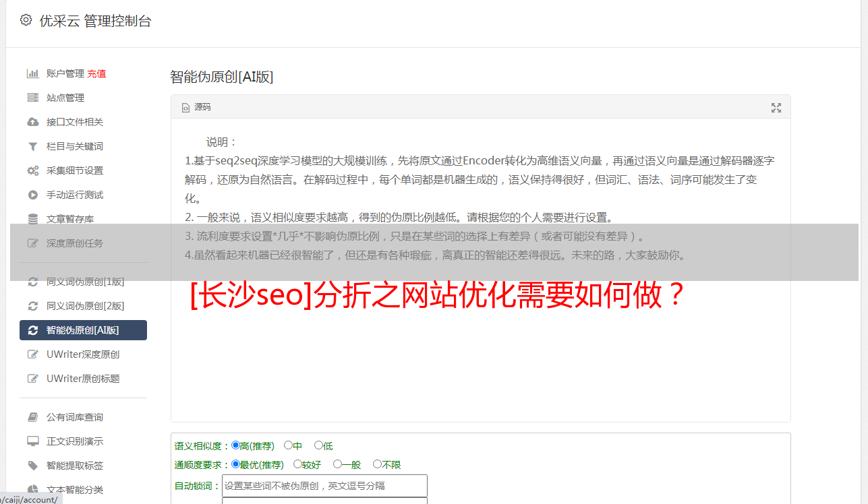This screenshot has height=504, width=868.
Task: Click the book icon for 公有词库查询
Action: [32, 417]
